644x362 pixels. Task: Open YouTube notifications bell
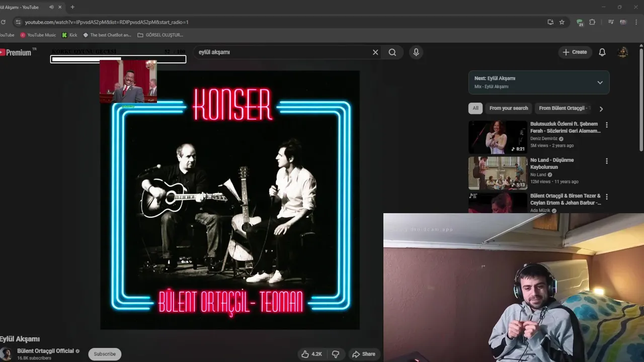tap(602, 52)
